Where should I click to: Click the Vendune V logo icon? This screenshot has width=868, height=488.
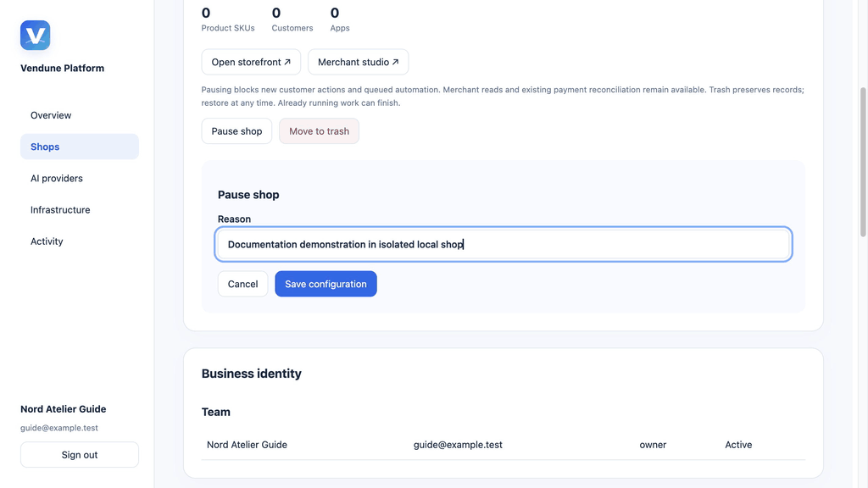tap(35, 36)
